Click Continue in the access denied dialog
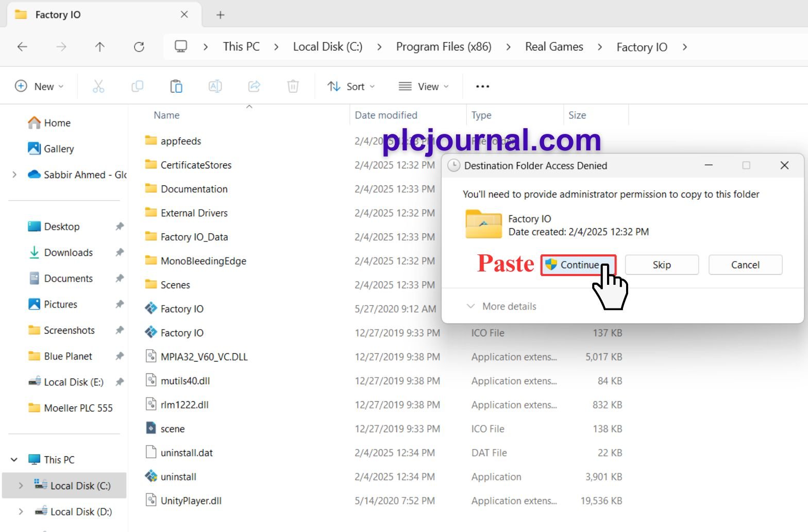 point(578,265)
